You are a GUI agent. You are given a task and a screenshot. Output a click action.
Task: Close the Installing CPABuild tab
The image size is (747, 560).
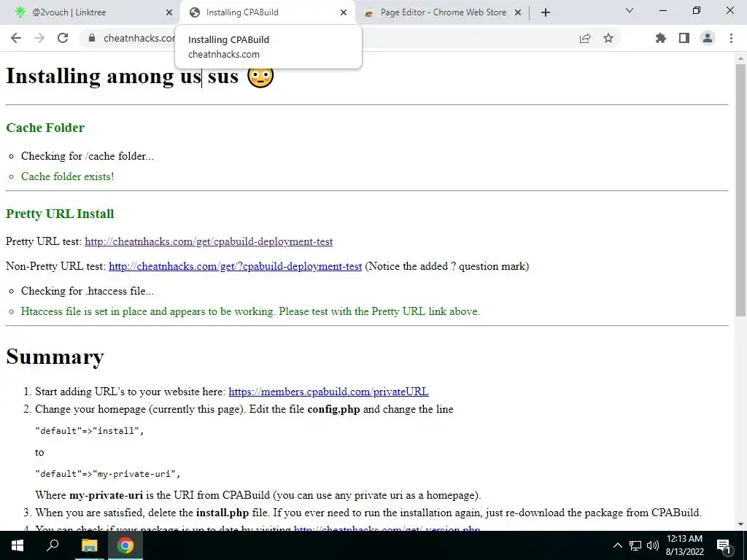point(344,12)
